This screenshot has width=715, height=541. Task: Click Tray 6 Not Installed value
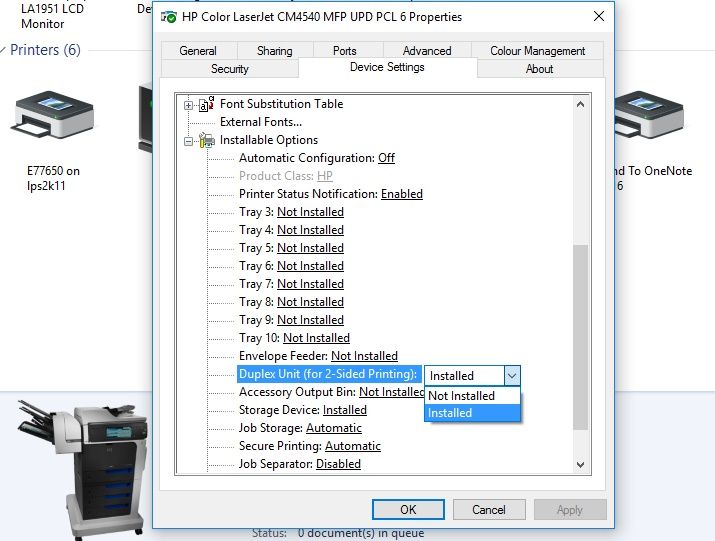pos(310,266)
